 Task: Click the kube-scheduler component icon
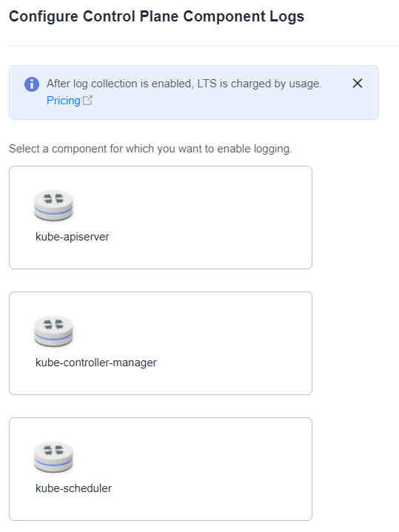pyautogui.click(x=53, y=457)
